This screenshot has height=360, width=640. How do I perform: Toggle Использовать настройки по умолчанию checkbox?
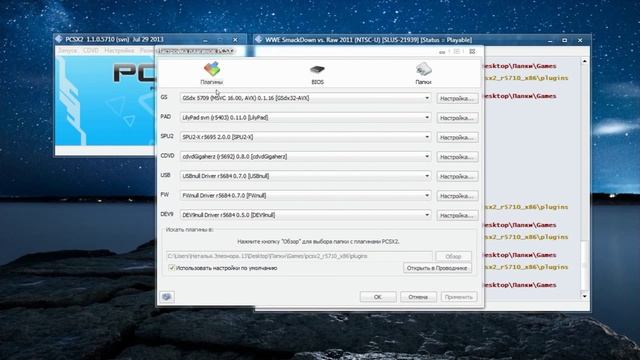(x=172, y=268)
